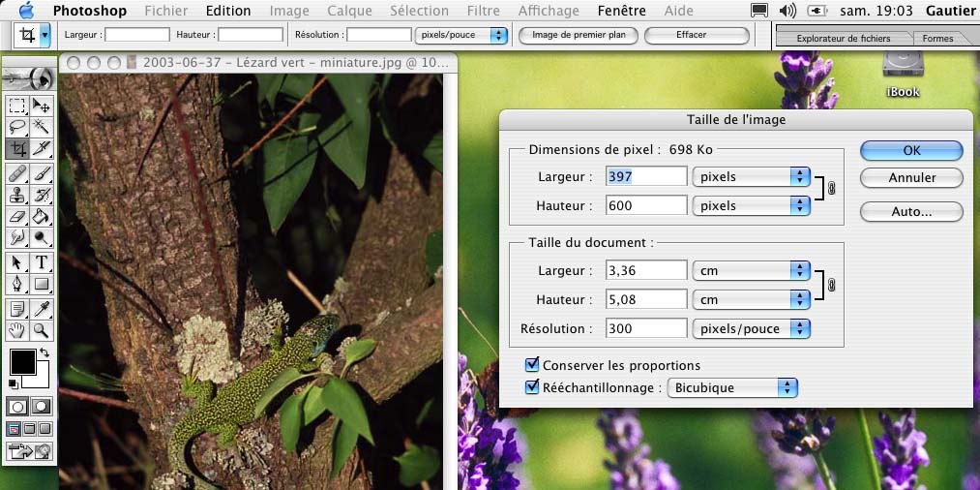Select the Healing Brush tool
980x490 pixels.
tap(17, 173)
